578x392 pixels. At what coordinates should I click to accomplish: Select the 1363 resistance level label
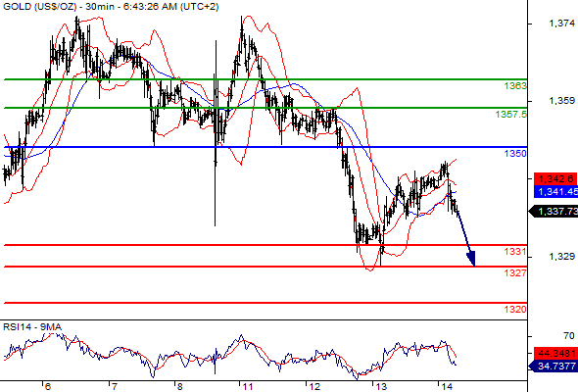click(515, 86)
